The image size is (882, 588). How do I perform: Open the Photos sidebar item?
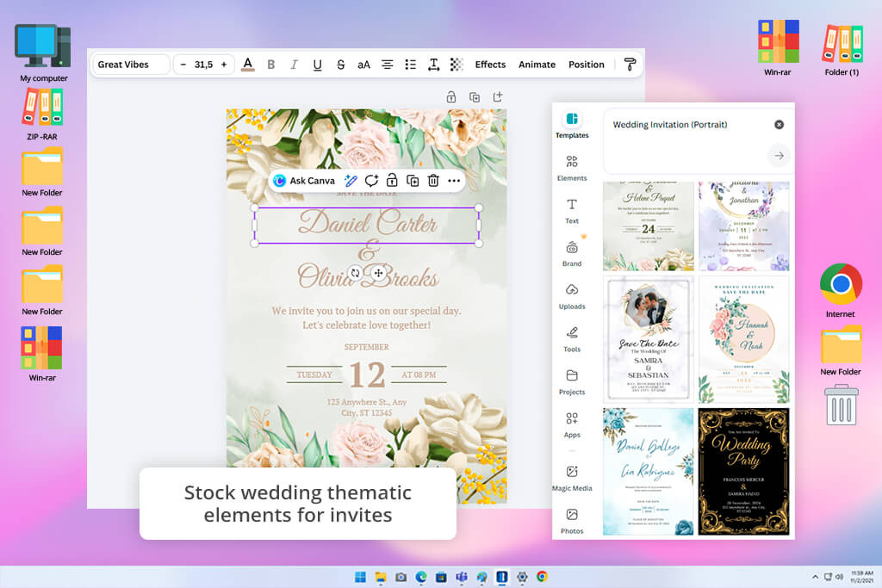click(572, 521)
